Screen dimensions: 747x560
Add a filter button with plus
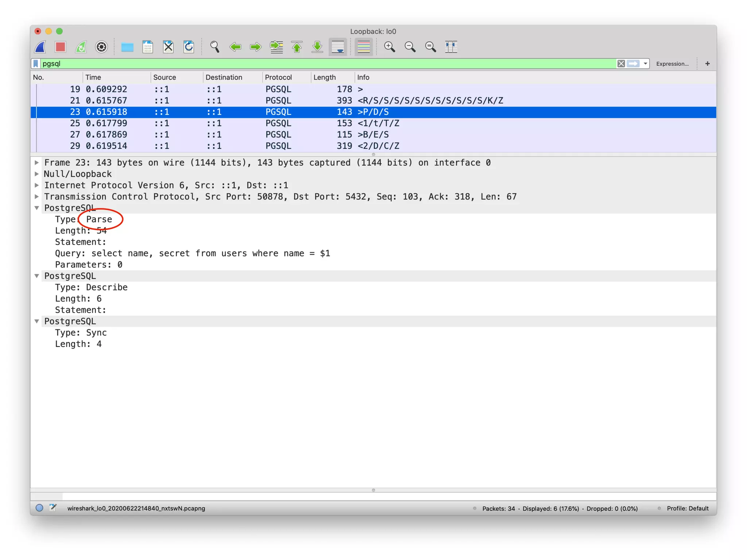[x=707, y=64]
